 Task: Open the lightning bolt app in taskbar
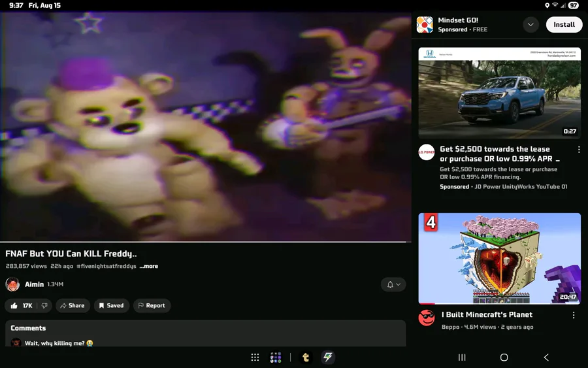click(x=328, y=358)
